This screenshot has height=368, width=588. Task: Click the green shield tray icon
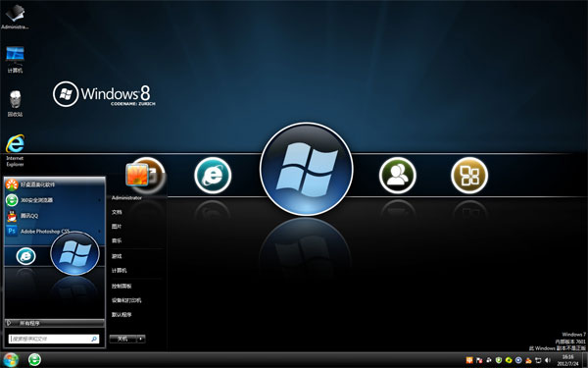pos(499,360)
